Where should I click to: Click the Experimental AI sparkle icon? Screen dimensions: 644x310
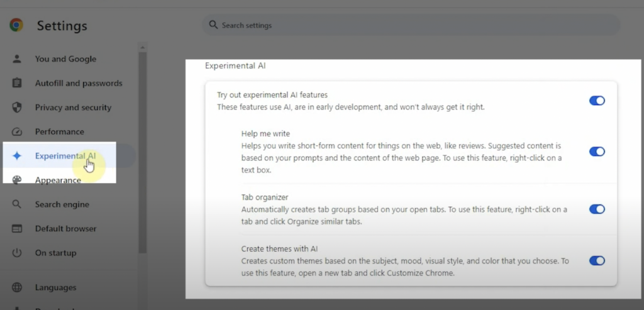pos(17,156)
